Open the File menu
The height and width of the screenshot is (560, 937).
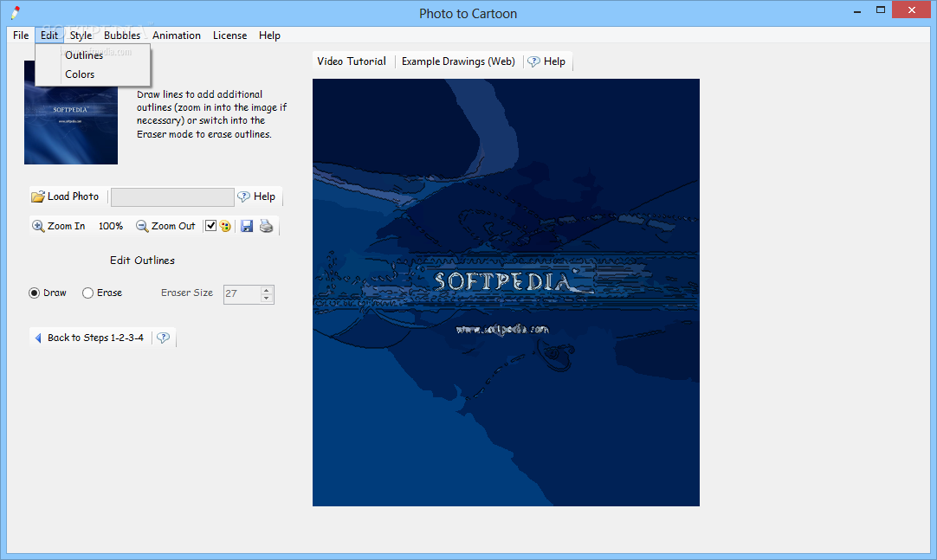click(20, 35)
